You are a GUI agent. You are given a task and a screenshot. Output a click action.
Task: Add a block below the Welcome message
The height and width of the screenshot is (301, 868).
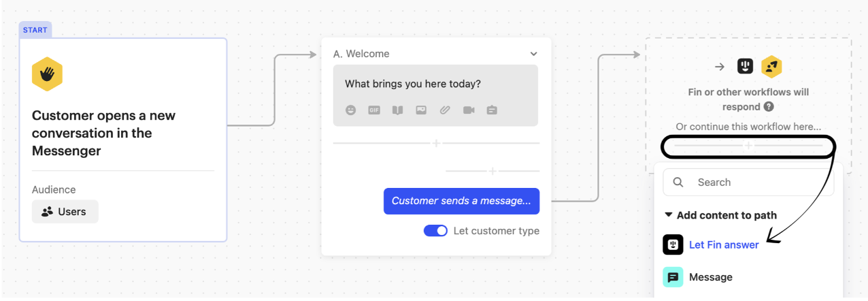coord(436,144)
